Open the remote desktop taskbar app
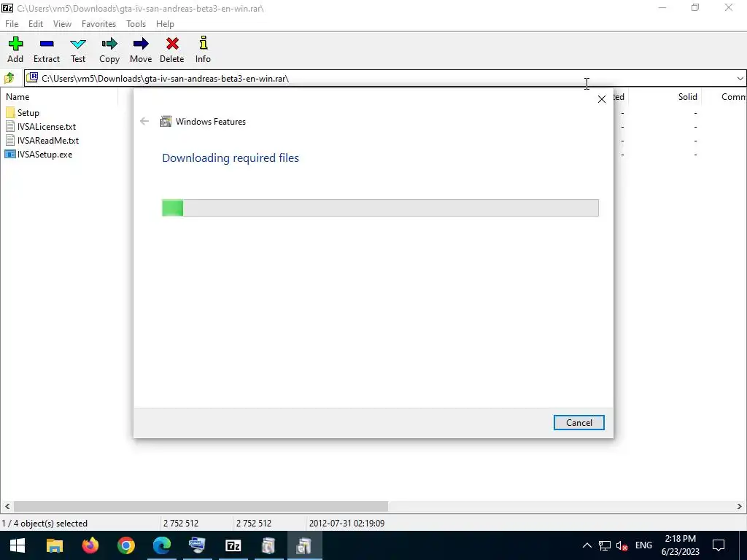747x560 pixels. pyautogui.click(x=197, y=545)
